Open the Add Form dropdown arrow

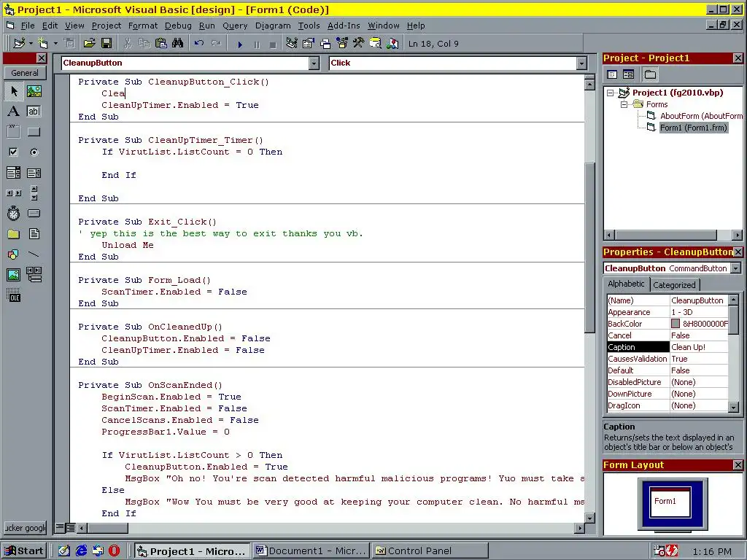(55, 43)
